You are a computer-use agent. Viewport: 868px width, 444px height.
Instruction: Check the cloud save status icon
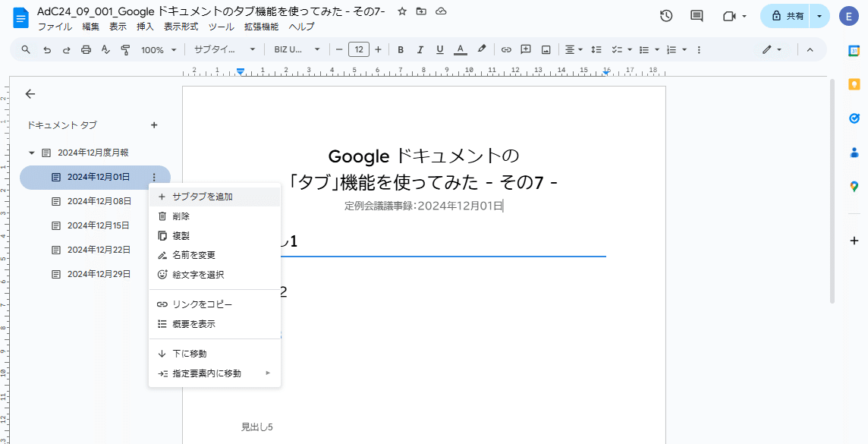tap(441, 11)
